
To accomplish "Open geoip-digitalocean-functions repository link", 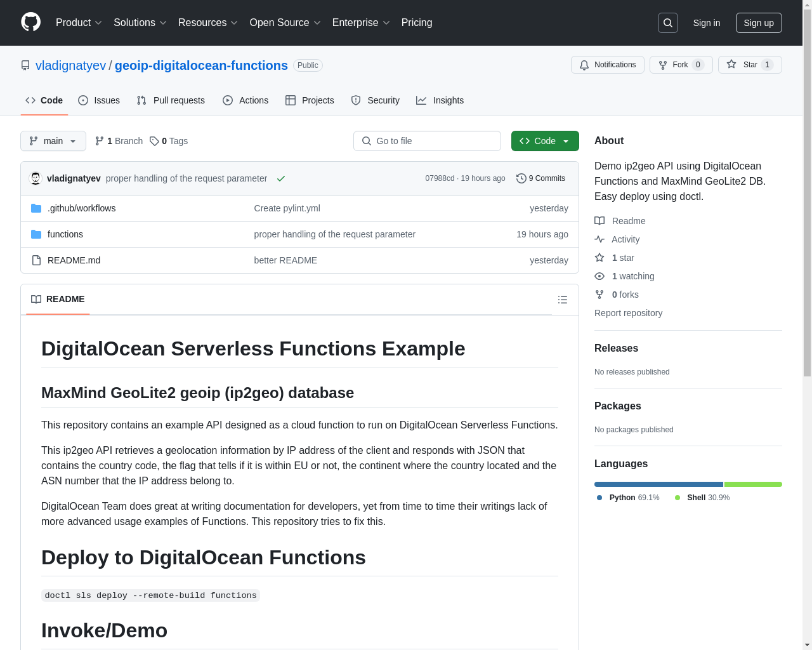I will 201,65.
